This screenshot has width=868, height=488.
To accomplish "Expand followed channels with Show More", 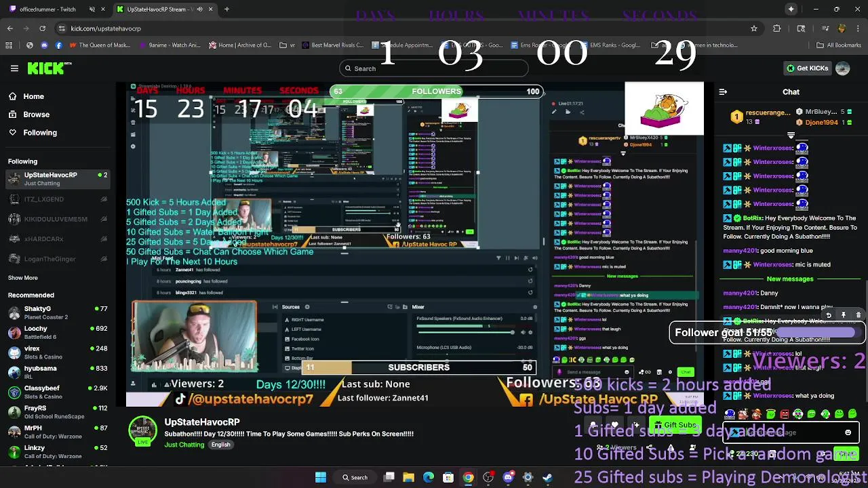I will click(x=22, y=278).
